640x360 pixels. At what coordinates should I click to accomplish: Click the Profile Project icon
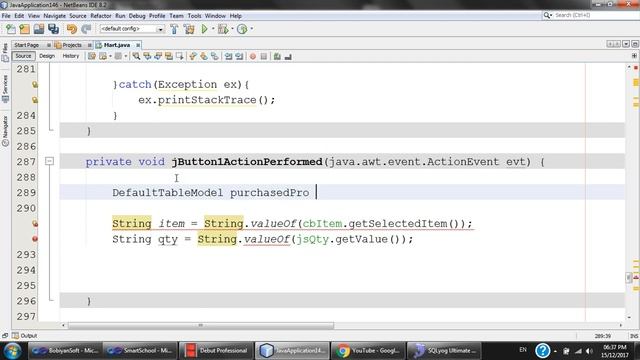click(x=242, y=29)
